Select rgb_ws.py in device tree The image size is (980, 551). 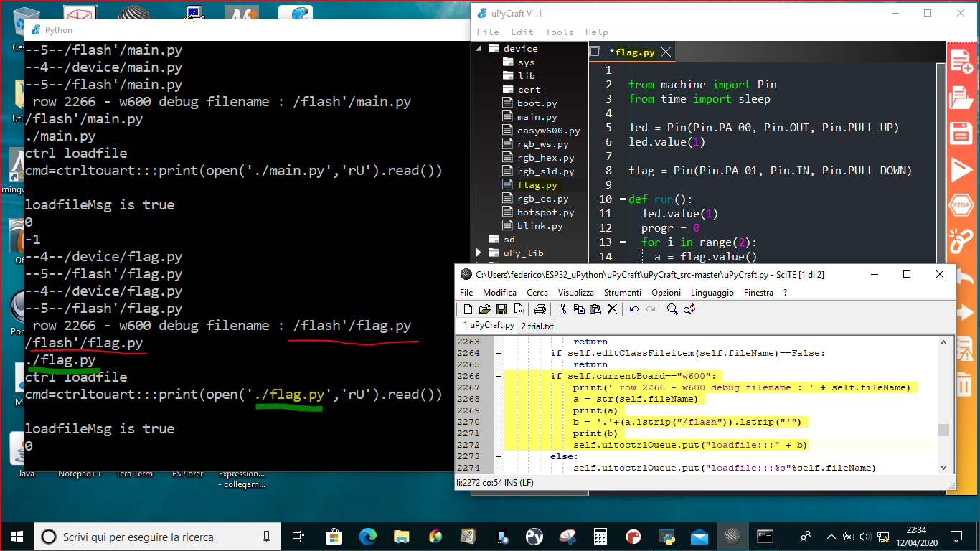(x=542, y=144)
